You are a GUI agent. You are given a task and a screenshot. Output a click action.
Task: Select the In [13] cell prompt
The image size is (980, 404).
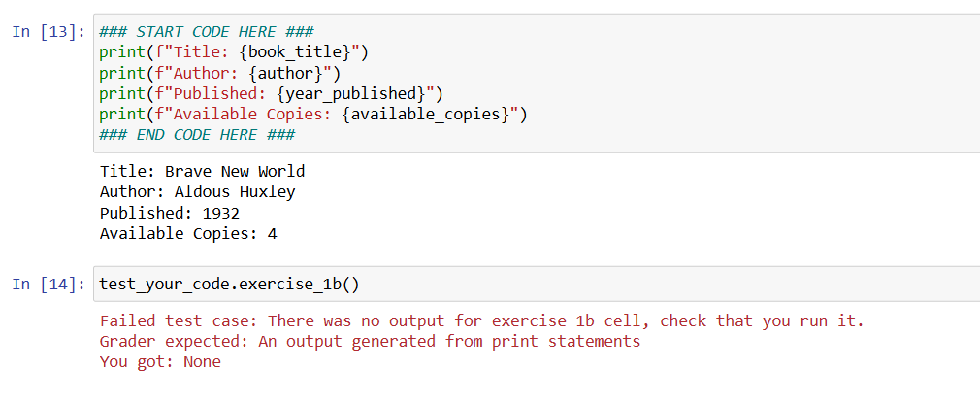tap(49, 32)
